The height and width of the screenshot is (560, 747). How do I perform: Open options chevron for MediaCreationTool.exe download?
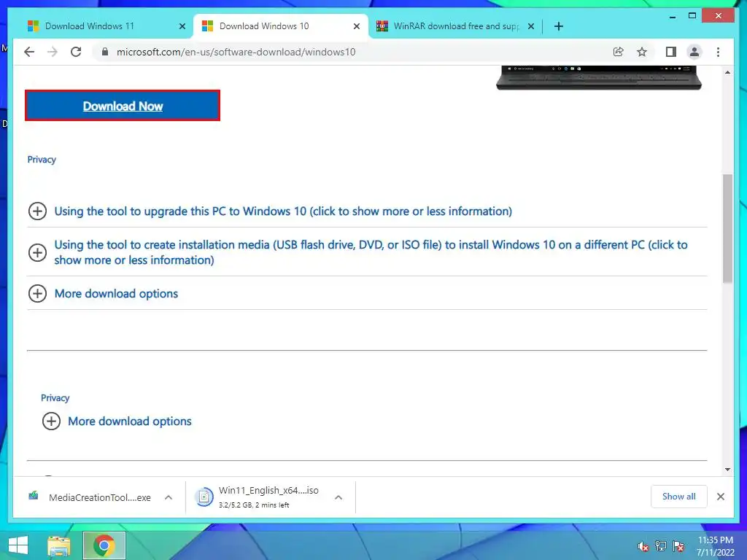(x=169, y=497)
